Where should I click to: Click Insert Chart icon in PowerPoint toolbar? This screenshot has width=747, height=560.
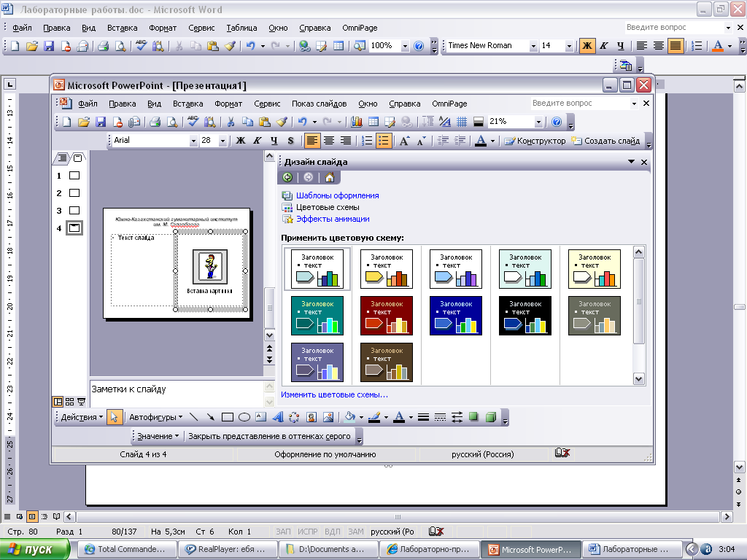[x=356, y=122]
